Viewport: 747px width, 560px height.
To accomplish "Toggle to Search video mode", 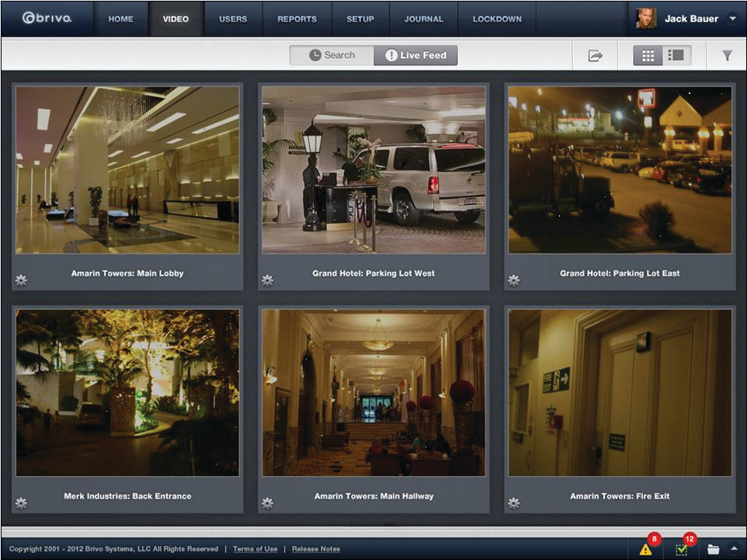I will [x=332, y=55].
